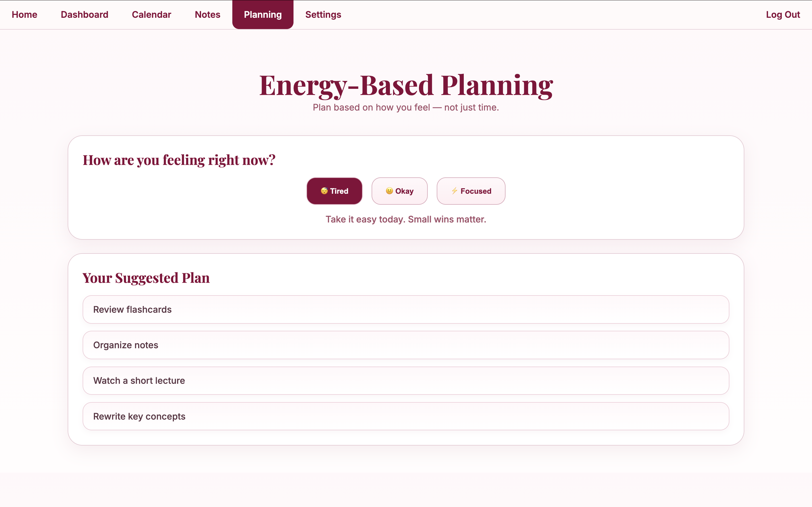Open the Notes page

207,14
